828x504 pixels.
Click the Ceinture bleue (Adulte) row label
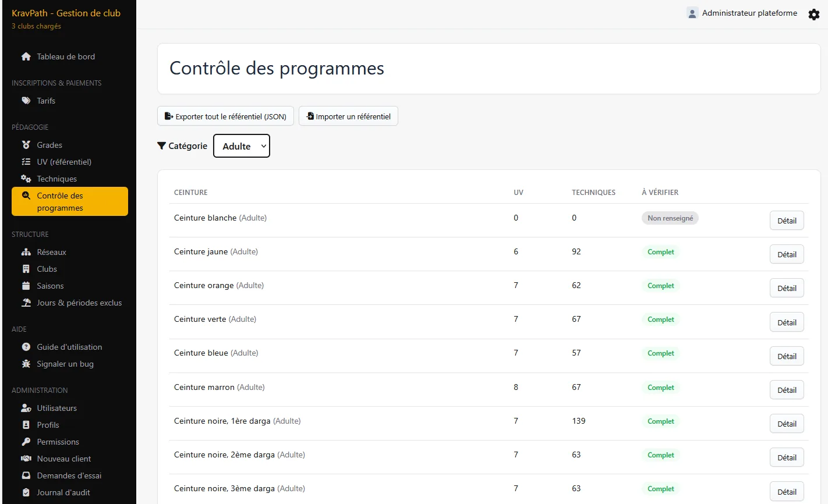216,353
